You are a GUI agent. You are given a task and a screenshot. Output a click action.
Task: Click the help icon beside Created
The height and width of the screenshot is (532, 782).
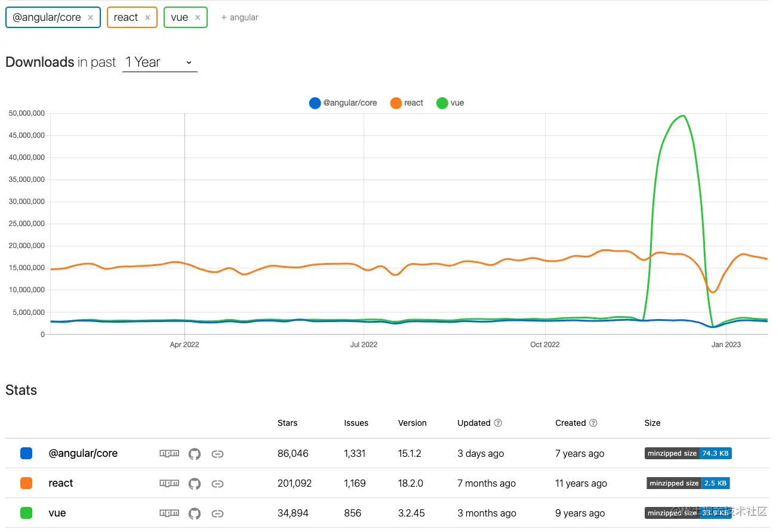click(x=593, y=423)
